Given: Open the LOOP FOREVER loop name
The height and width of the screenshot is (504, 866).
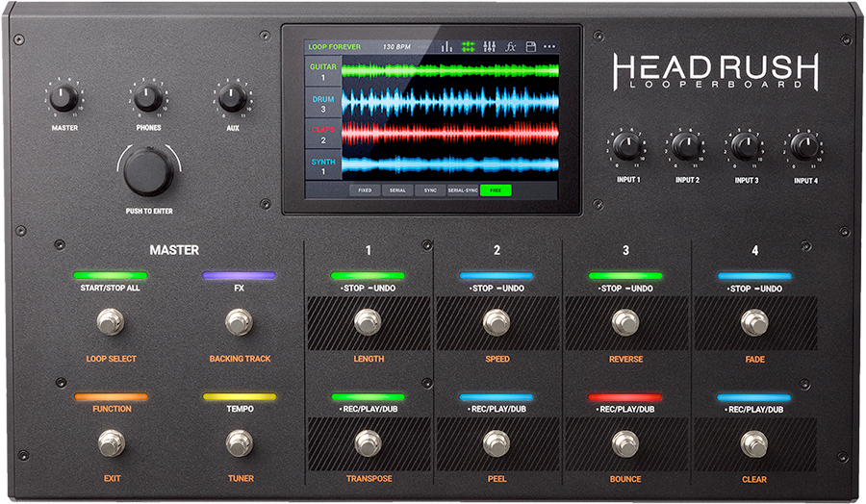Looking at the screenshot, I should coord(335,46).
